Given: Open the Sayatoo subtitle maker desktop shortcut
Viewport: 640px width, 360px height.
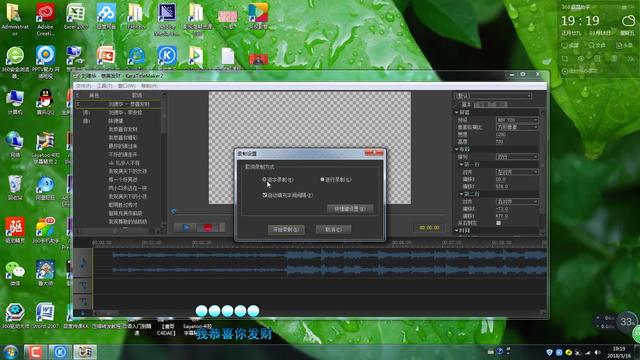Looking at the screenshot, I should click(45, 147).
